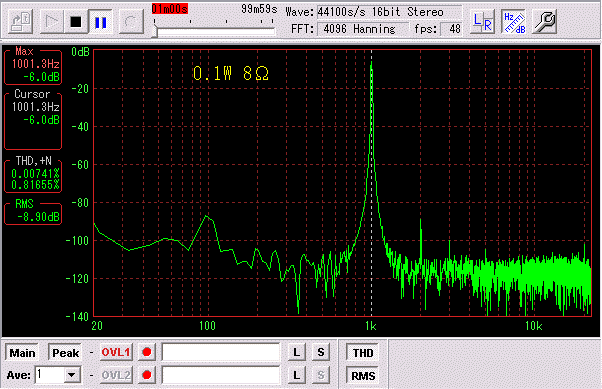Toggle the THD measurement button
Screen dimensions: 602x389
point(363,353)
